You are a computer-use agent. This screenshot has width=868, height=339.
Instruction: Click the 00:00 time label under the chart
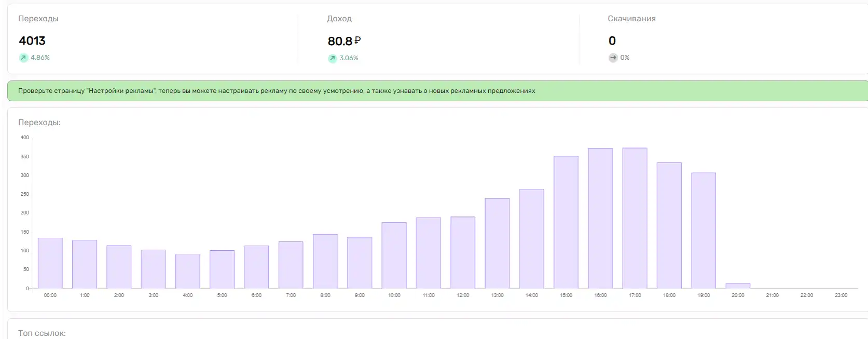coord(50,295)
